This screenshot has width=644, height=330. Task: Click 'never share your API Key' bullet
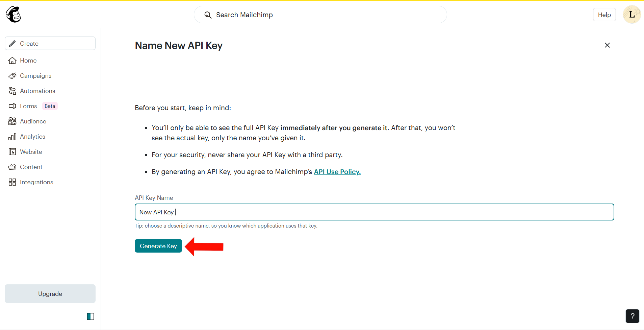click(247, 155)
